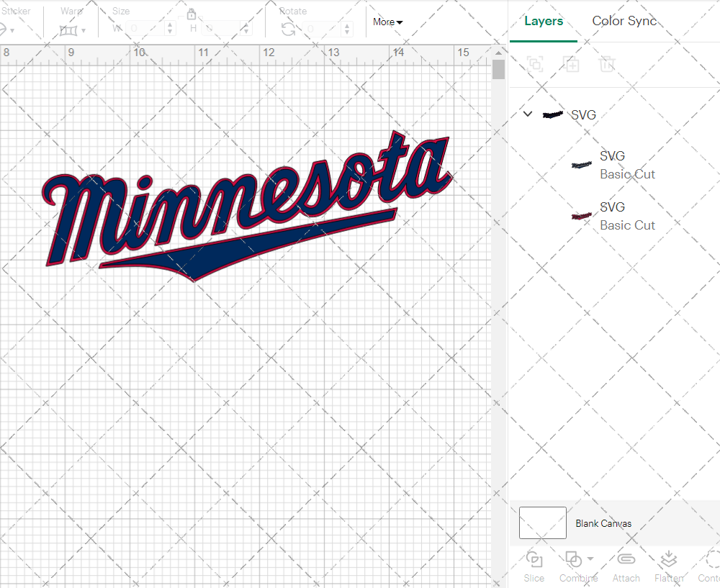
Task: Click the navy Minnesota layer thumbnail
Action: click(x=581, y=165)
